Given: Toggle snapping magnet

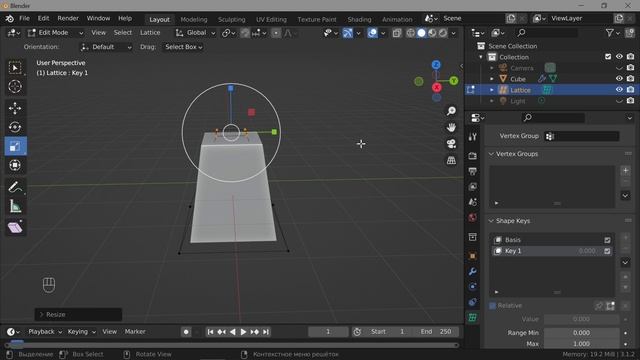Looking at the screenshot, I should [245, 33].
